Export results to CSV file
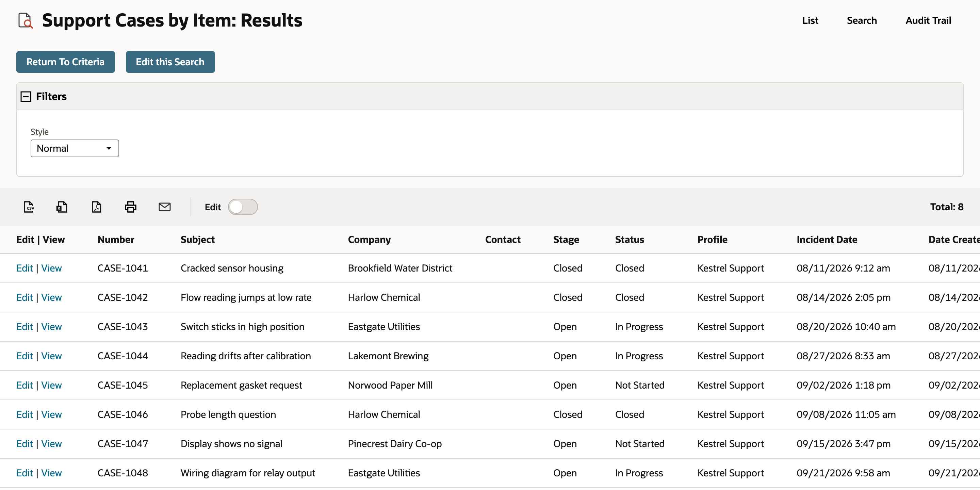980x490 pixels. click(29, 207)
